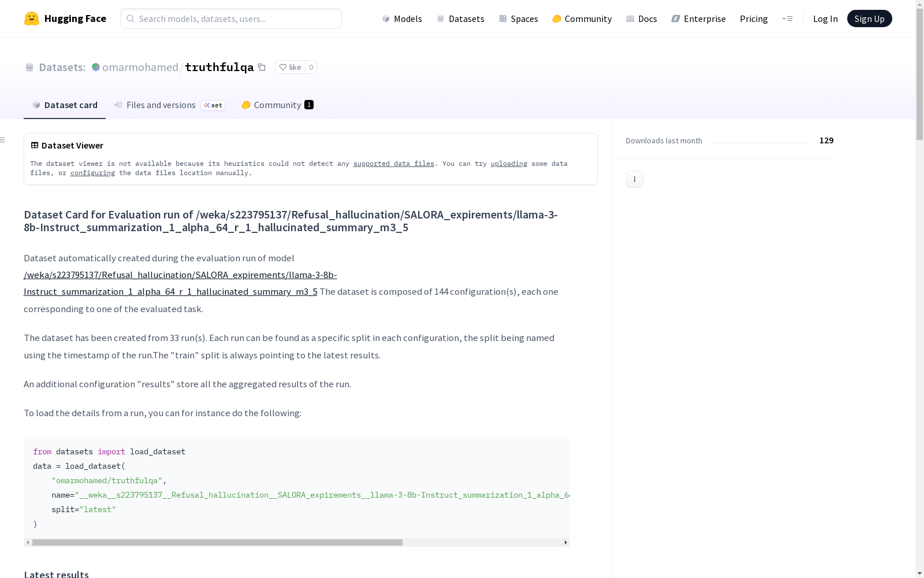Click the page vertical scrollbar thumb
The width and height of the screenshot is (924, 578).
click(x=919, y=75)
